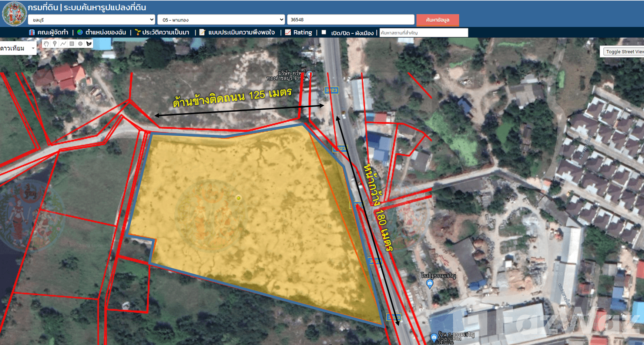Focus the ค้นหาสถานที่สำคัญ place search box

[423, 33]
